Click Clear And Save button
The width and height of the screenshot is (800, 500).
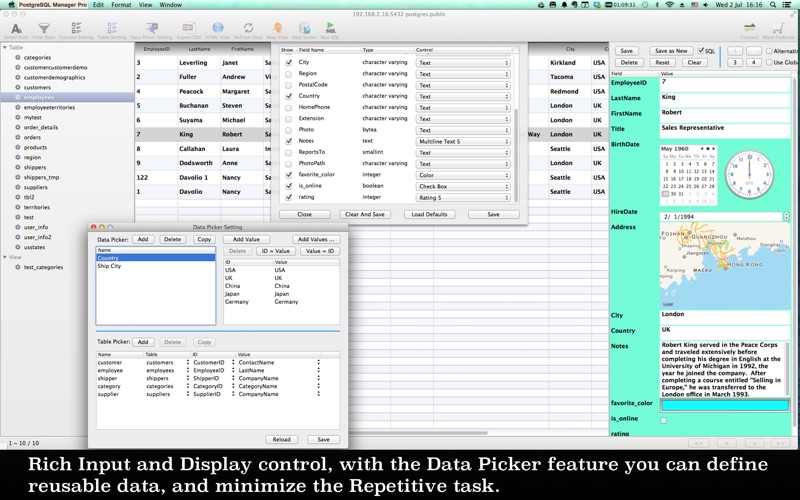tap(365, 214)
